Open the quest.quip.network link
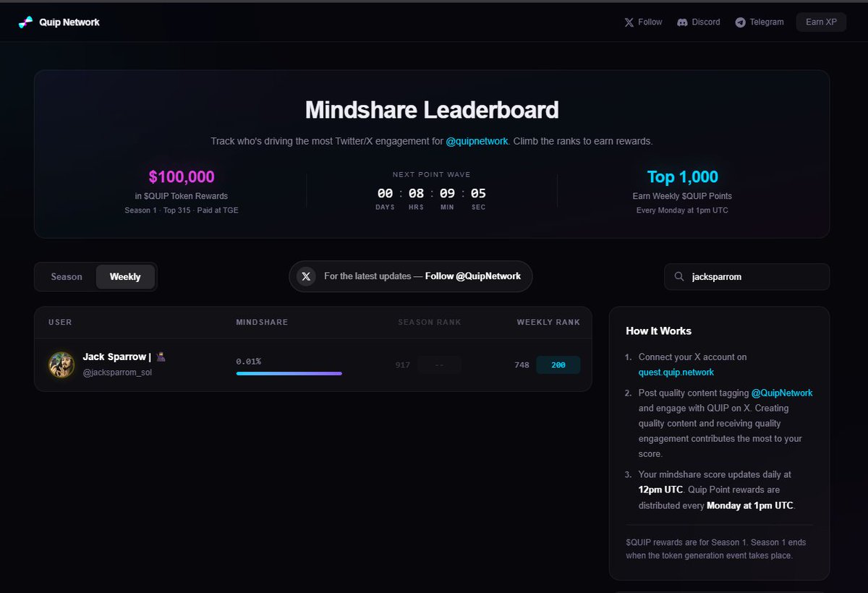Viewport: 868px width, 593px height. (x=676, y=372)
